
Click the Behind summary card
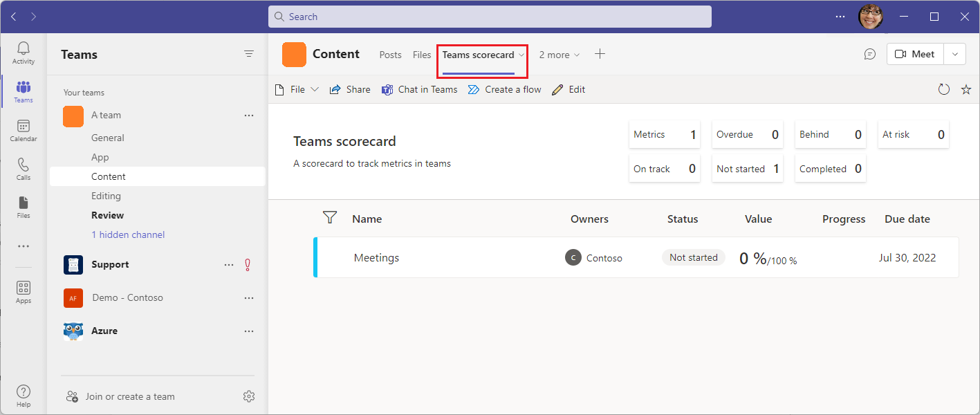(x=831, y=134)
